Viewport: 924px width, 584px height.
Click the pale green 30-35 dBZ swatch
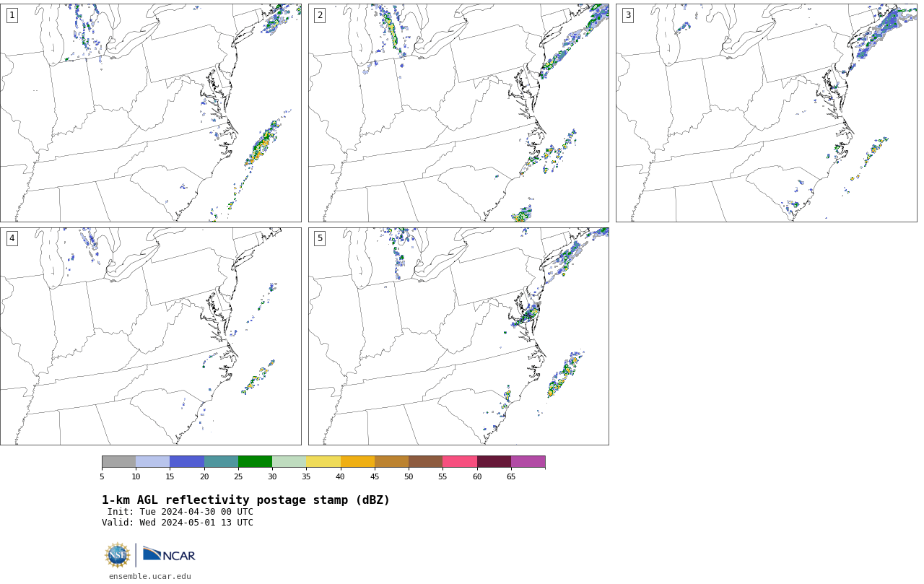[x=289, y=462]
